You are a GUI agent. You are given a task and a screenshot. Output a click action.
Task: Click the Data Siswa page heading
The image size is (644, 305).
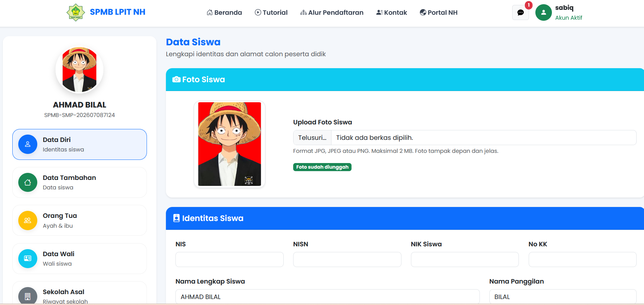click(x=193, y=42)
